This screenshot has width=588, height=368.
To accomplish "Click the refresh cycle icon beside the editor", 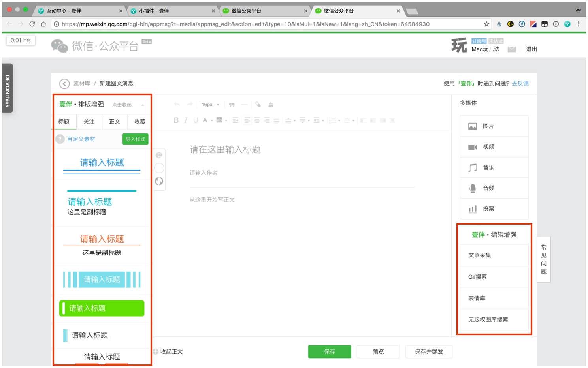I will tap(159, 181).
